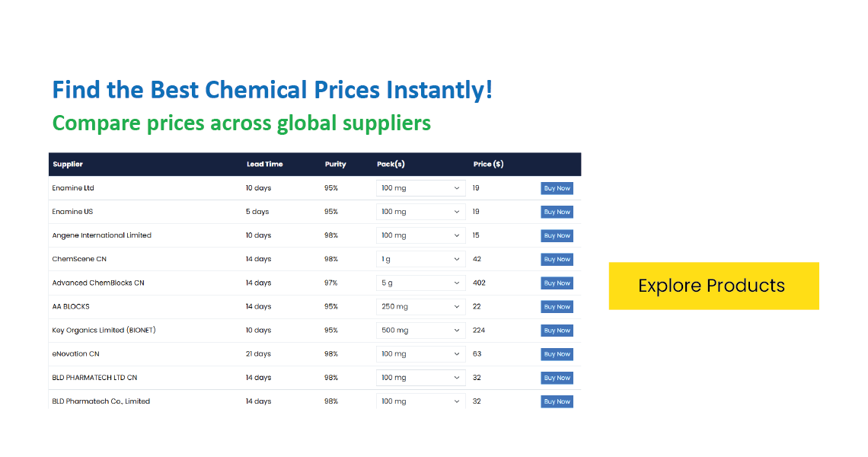Expand the 250 mg dropdown for AA BLOCKS

pos(421,306)
